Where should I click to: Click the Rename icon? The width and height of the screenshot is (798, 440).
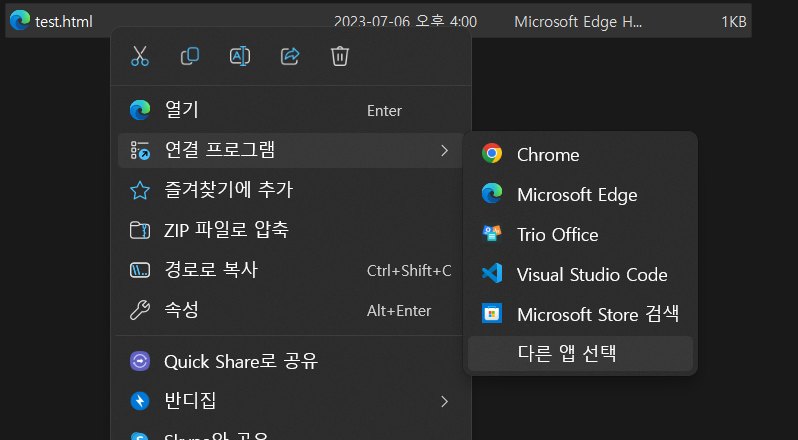point(240,56)
